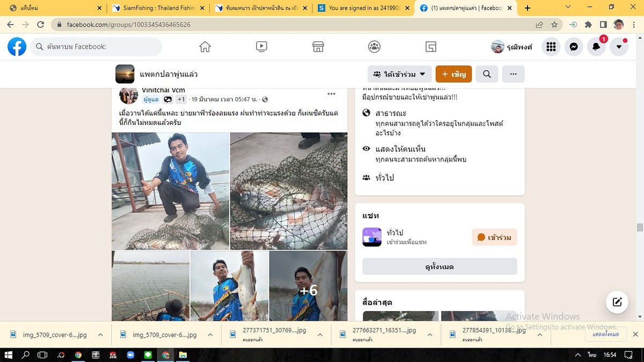Open the group more options ellipsis
This screenshot has height=362, width=644.
coord(513,74)
